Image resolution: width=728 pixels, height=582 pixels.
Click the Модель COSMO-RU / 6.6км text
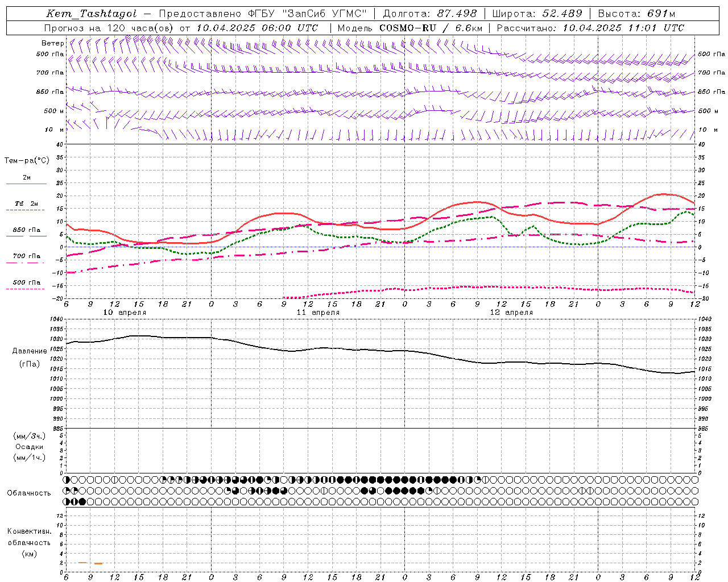[x=410, y=28]
